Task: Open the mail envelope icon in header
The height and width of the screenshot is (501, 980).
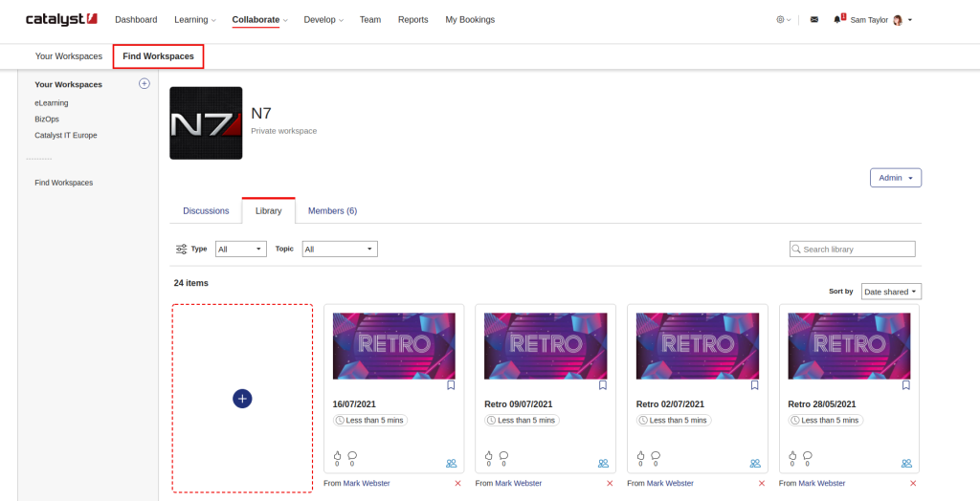Action: [814, 20]
